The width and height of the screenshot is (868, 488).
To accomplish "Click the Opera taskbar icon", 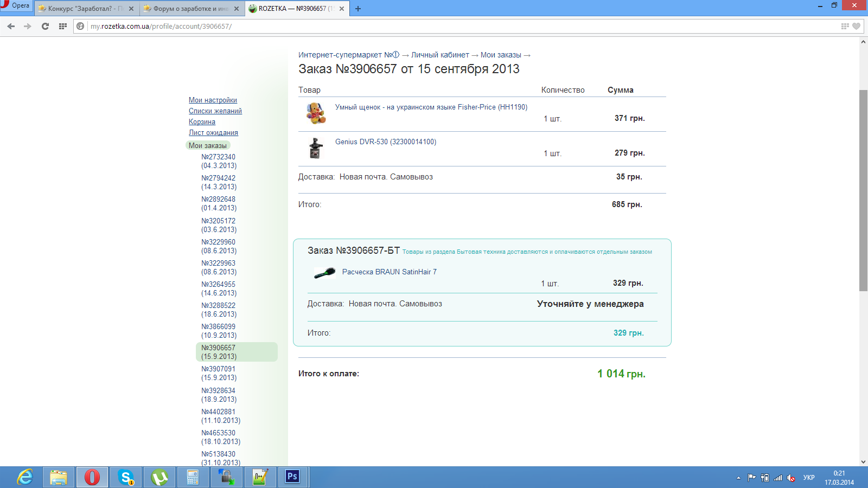I will 92,477.
